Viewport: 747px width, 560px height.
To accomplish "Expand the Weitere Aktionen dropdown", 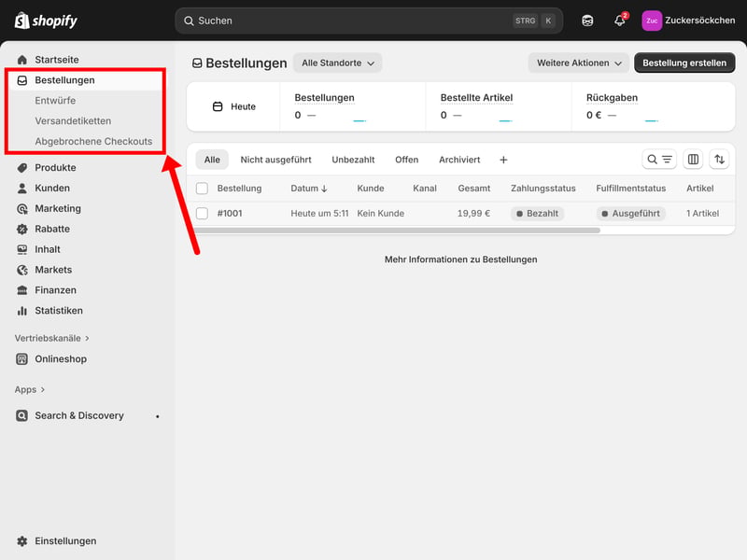I will [579, 63].
